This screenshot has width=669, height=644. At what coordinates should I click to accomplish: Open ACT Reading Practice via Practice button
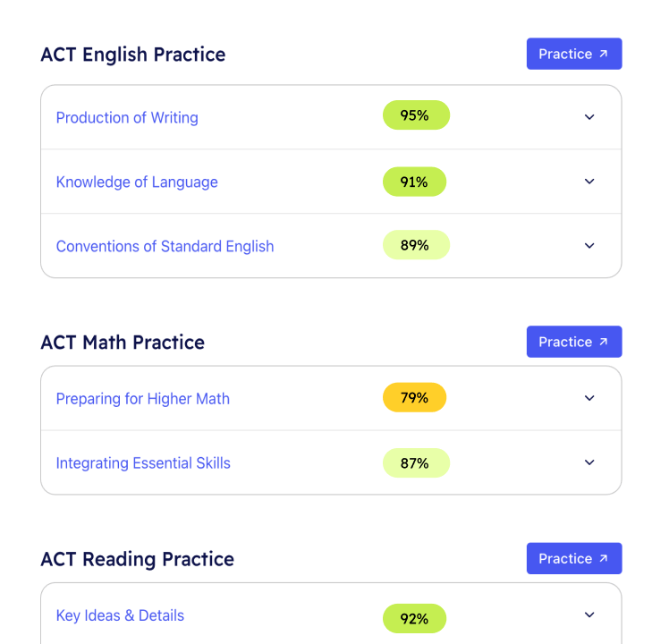pyautogui.click(x=573, y=558)
